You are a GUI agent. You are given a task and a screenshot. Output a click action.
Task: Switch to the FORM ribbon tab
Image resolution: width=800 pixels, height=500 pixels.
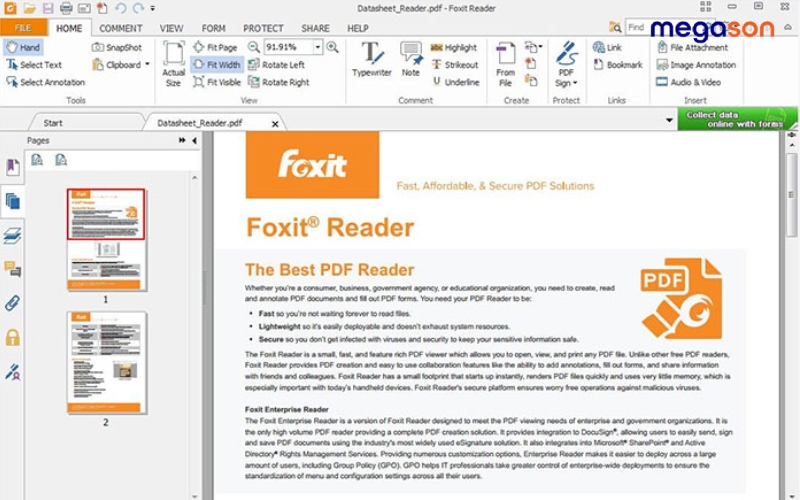[213, 29]
